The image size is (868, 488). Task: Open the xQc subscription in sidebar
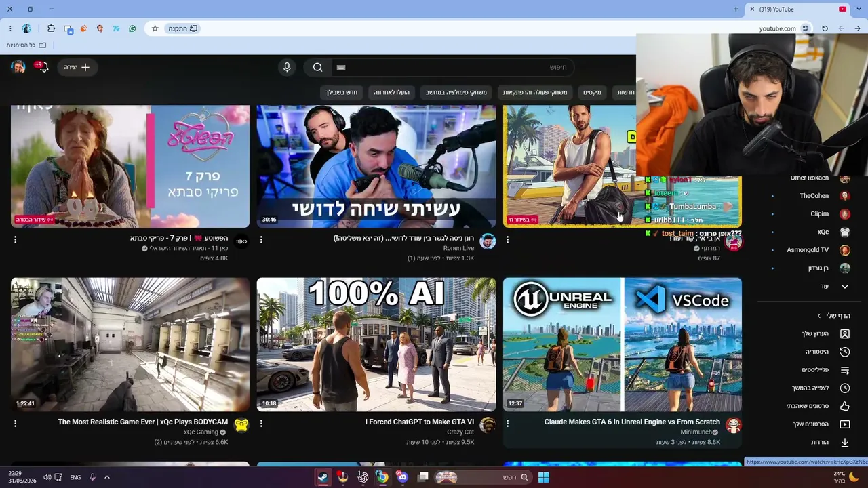coord(809,232)
